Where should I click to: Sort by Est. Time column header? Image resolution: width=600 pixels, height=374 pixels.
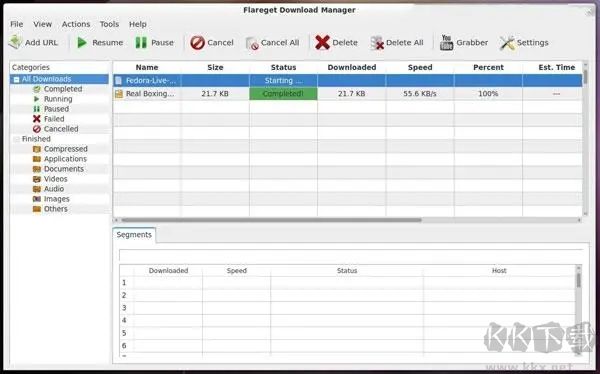(556, 67)
